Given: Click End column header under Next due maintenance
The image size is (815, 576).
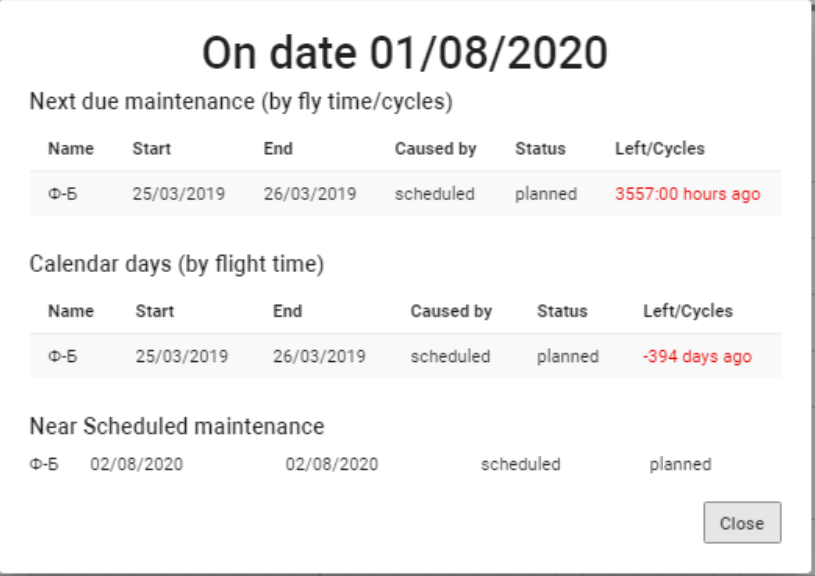Looking at the screenshot, I should click(x=278, y=148).
